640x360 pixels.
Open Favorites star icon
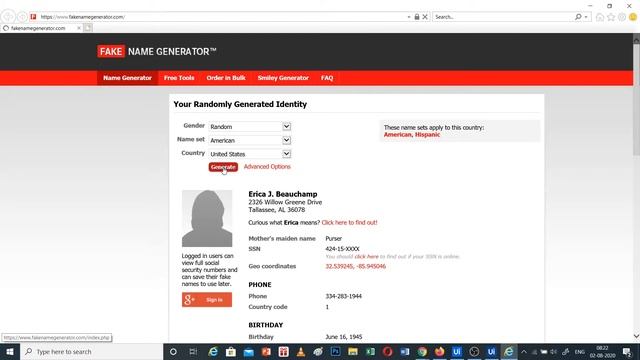point(611,17)
